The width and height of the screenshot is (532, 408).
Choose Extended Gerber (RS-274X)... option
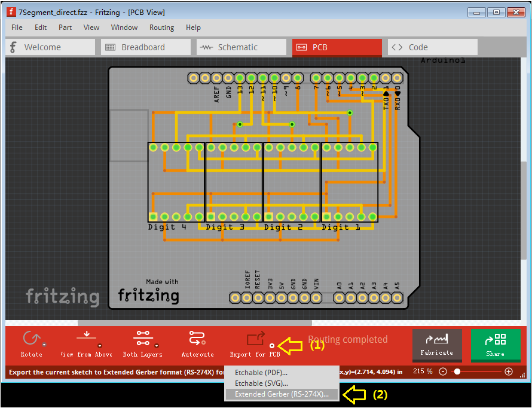pyautogui.click(x=282, y=394)
